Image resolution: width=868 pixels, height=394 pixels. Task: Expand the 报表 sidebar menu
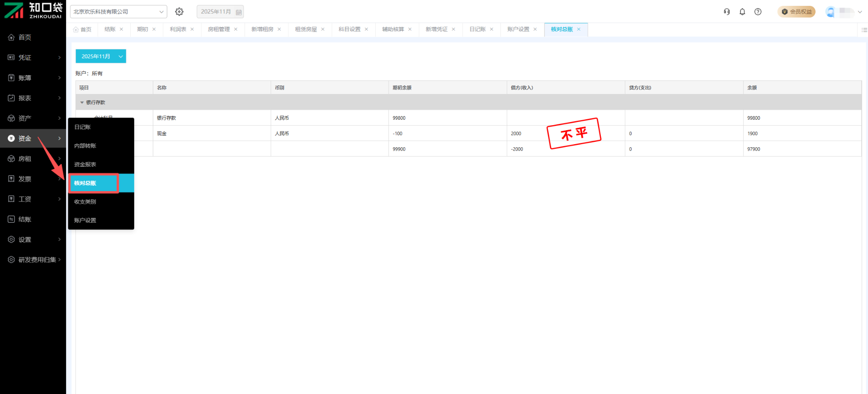click(x=33, y=98)
